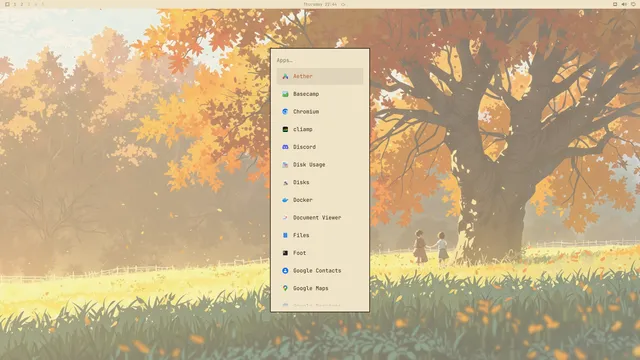Open Discord via its label
The height and width of the screenshot is (360, 640).
(304, 147)
